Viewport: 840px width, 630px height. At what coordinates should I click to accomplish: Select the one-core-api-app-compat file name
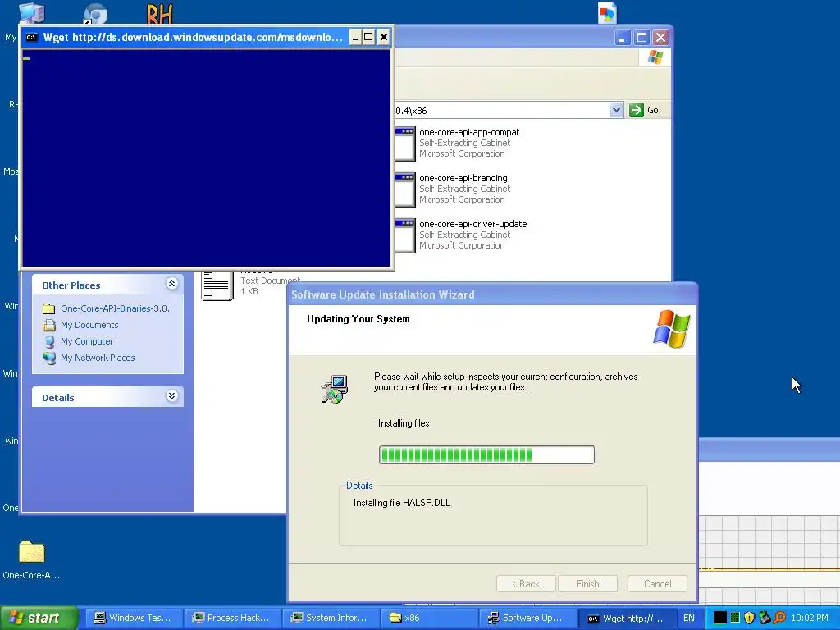(x=469, y=132)
